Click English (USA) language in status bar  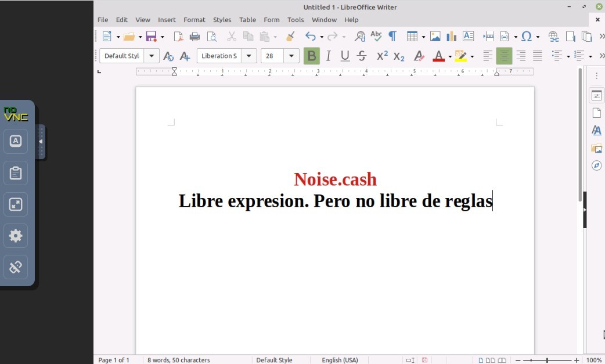point(340,360)
